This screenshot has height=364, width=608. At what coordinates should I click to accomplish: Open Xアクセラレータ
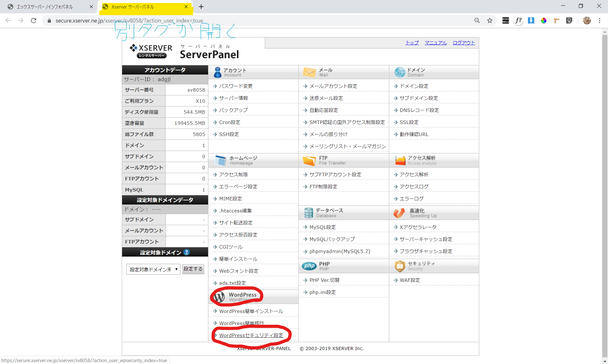pyautogui.click(x=418, y=227)
